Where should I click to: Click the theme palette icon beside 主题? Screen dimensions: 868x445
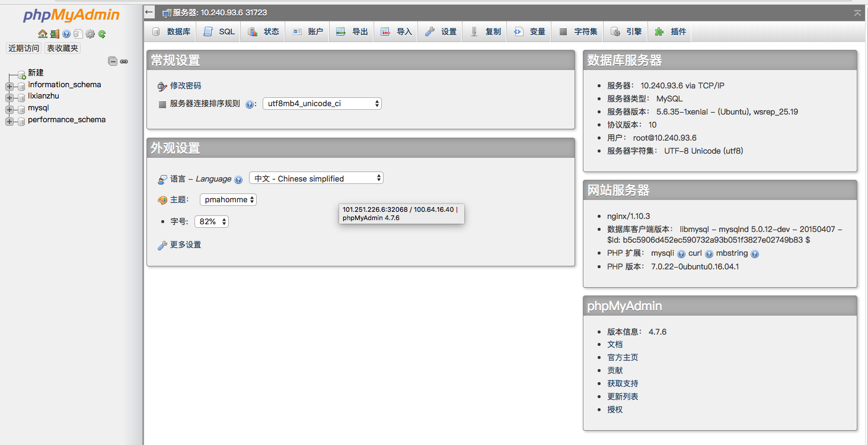coord(162,201)
